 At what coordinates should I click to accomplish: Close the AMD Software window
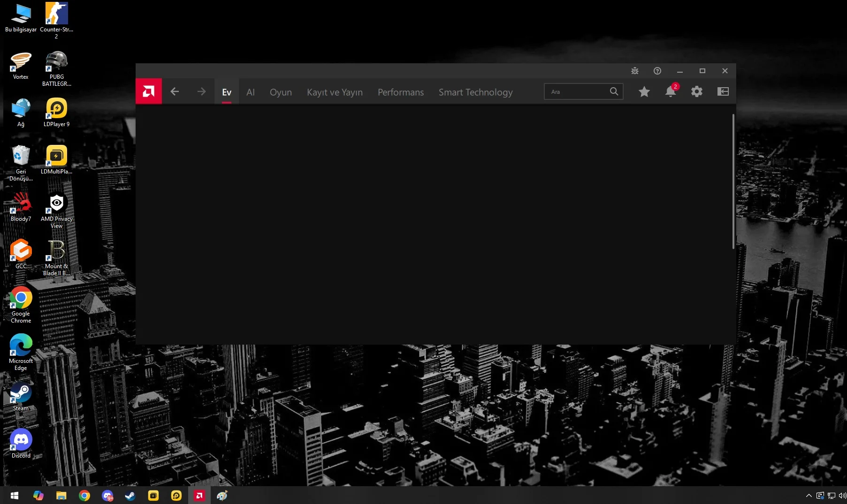[725, 71]
